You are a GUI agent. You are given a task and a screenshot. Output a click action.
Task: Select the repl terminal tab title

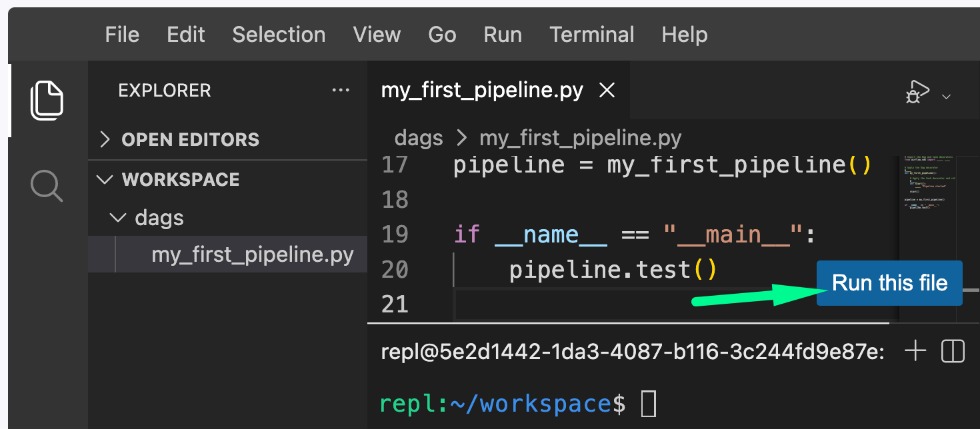pos(632,352)
